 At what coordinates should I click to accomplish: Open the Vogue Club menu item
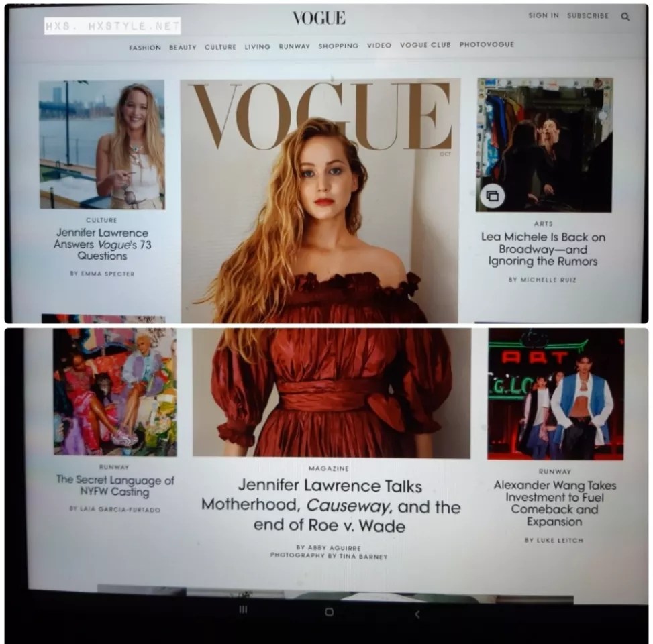click(425, 45)
